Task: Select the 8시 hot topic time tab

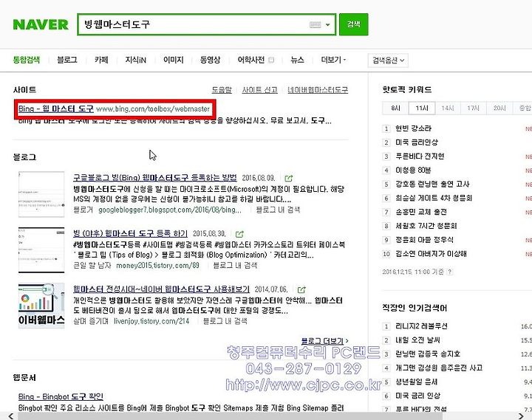Action: pos(395,108)
